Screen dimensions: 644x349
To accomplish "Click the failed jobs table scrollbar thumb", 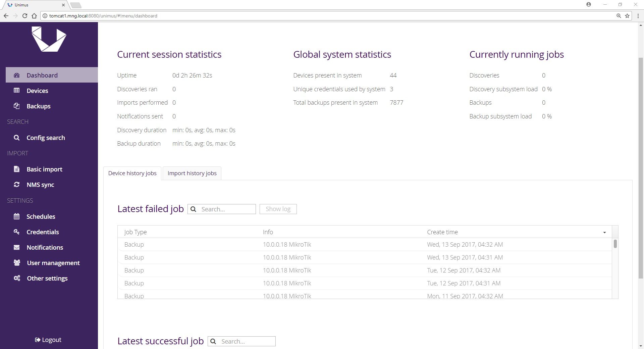I will pos(615,244).
